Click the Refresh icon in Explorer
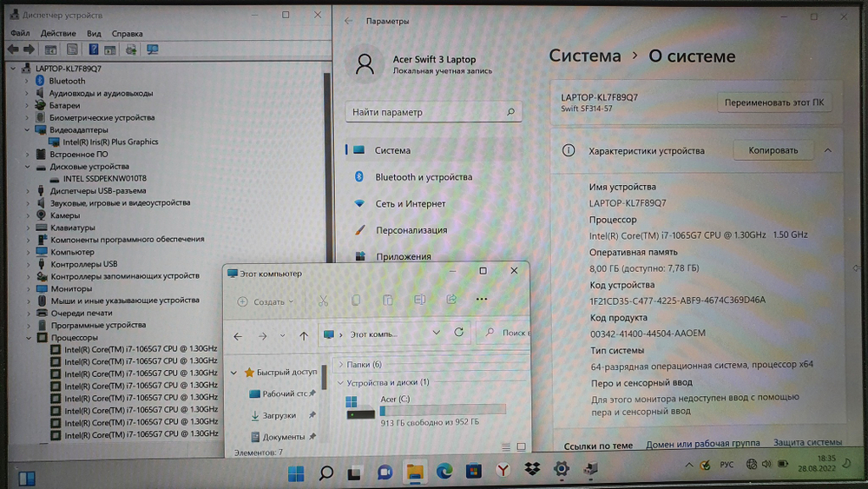The width and height of the screenshot is (868, 489). [459, 333]
